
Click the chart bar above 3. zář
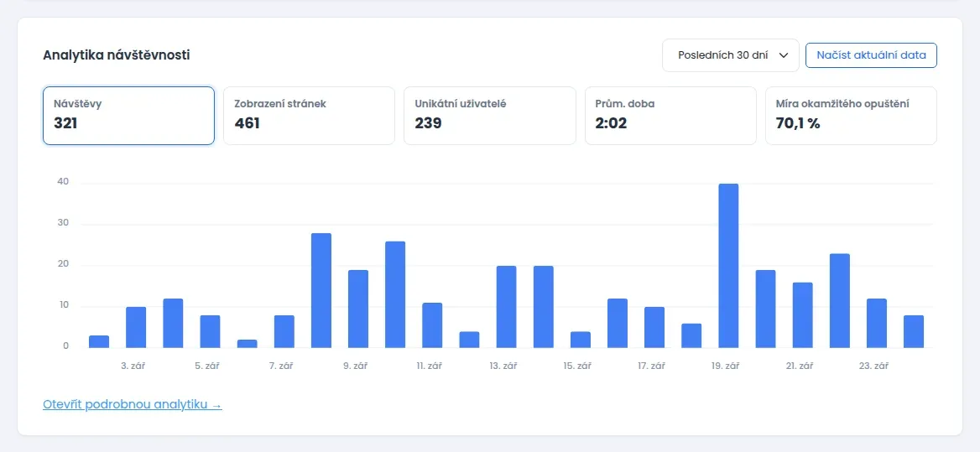136,327
